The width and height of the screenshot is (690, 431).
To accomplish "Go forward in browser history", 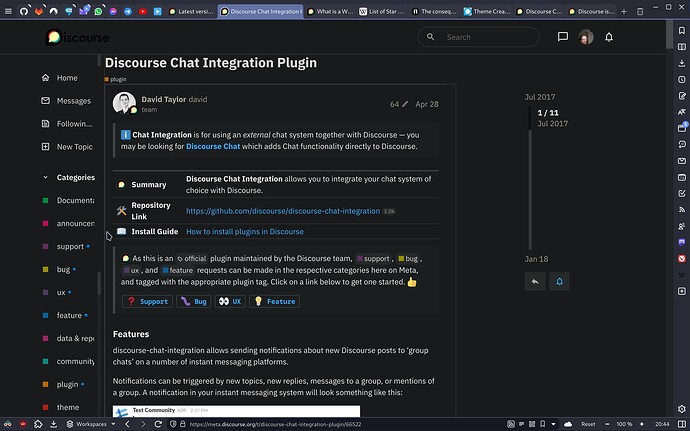I will [x=143, y=424].
